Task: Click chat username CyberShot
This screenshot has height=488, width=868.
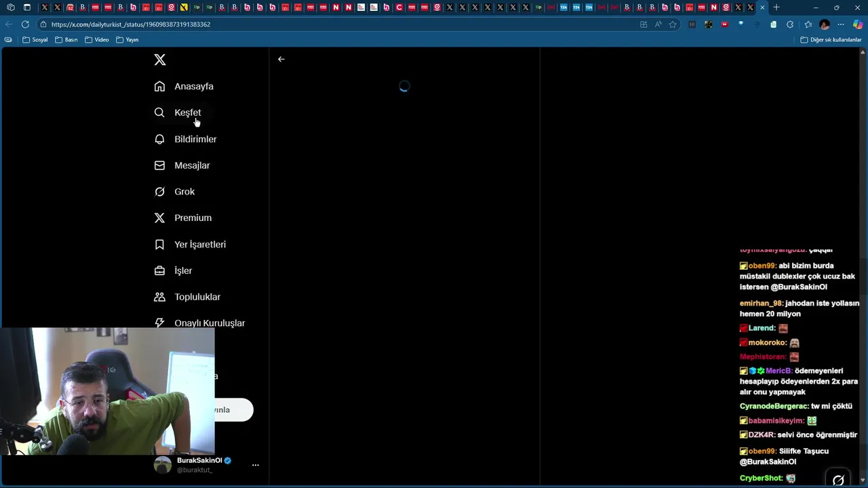Action: [x=761, y=479]
